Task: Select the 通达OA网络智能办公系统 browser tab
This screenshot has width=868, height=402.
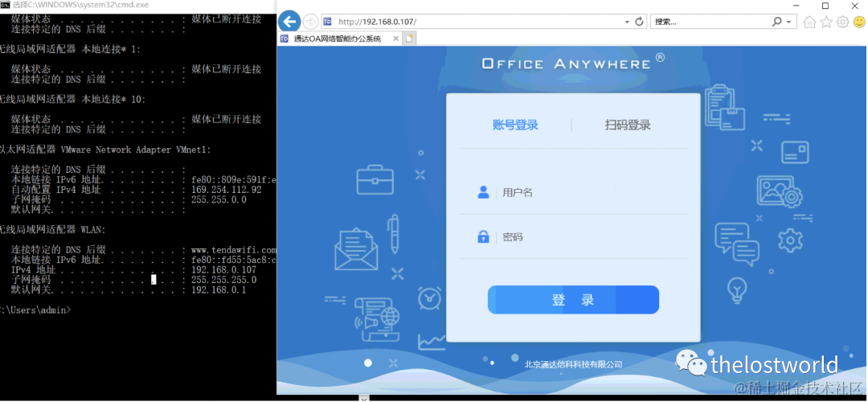Action: [x=339, y=39]
